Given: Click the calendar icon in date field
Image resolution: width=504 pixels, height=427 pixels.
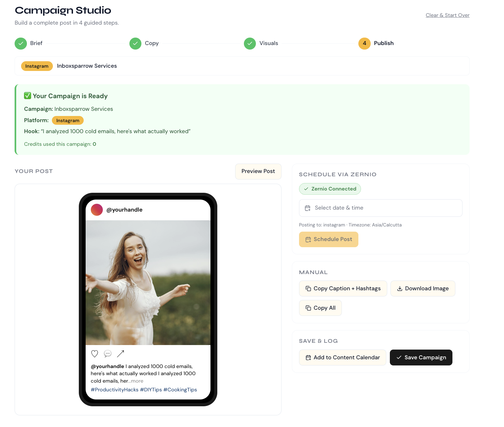Looking at the screenshot, I should coord(308,208).
